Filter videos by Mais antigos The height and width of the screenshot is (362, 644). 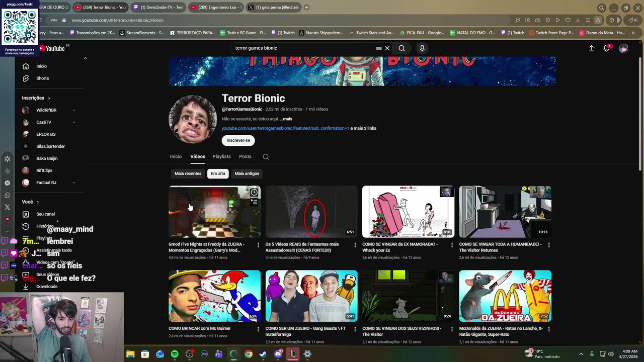coord(247,173)
